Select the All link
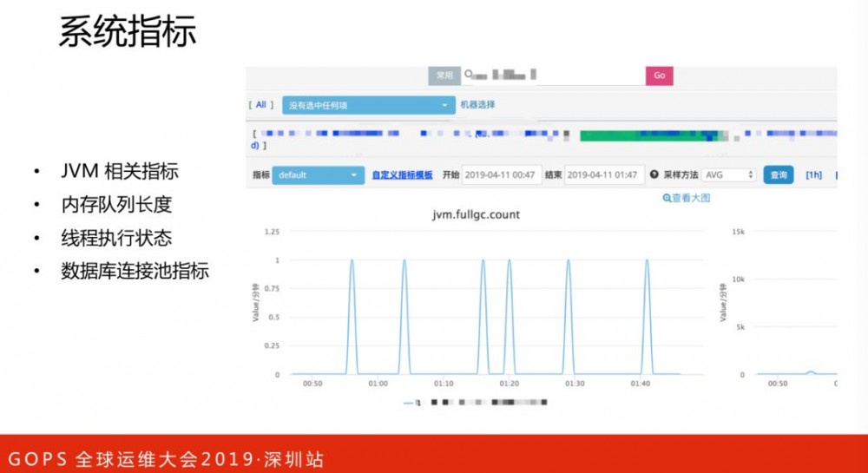 point(260,104)
